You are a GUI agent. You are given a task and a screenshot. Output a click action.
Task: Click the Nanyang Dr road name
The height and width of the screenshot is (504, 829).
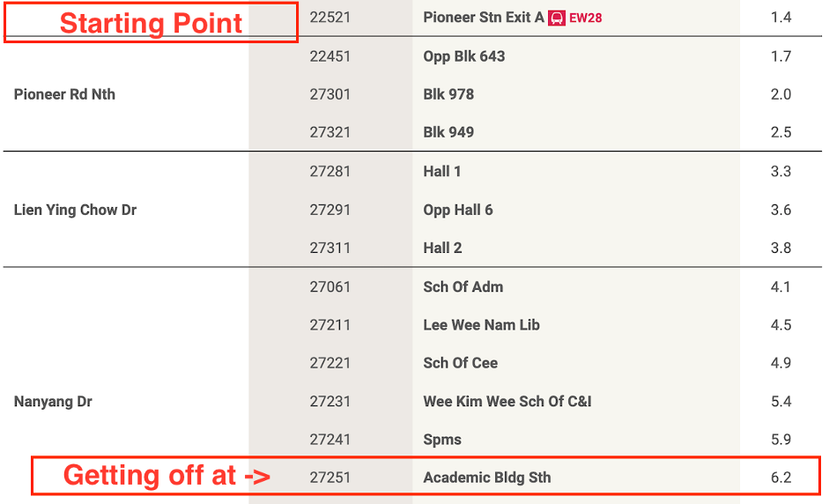53,402
